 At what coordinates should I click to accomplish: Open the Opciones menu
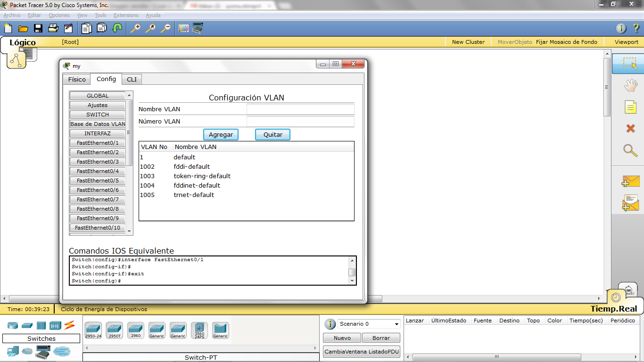[x=59, y=15]
